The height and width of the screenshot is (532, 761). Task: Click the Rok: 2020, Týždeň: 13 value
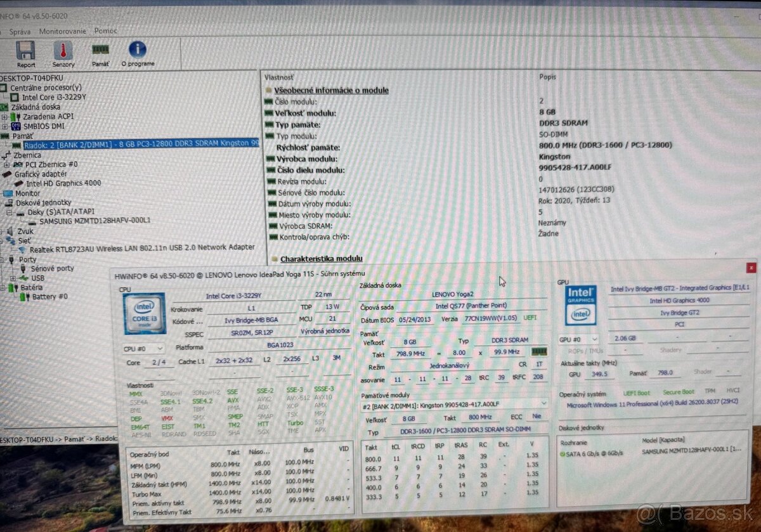[573, 200]
